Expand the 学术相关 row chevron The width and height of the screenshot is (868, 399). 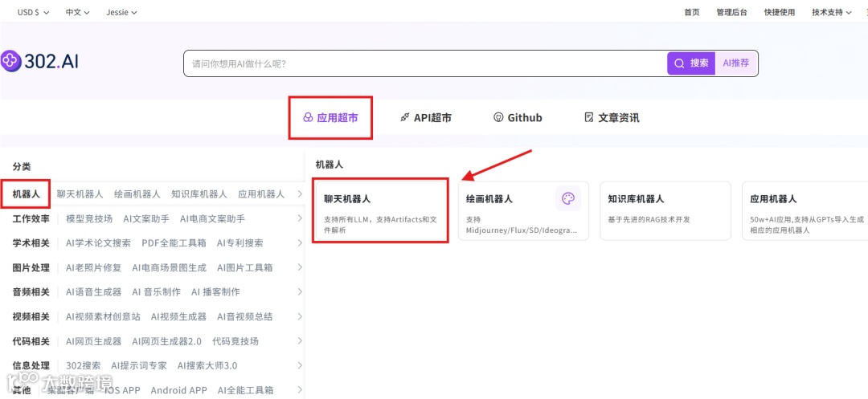click(300, 242)
